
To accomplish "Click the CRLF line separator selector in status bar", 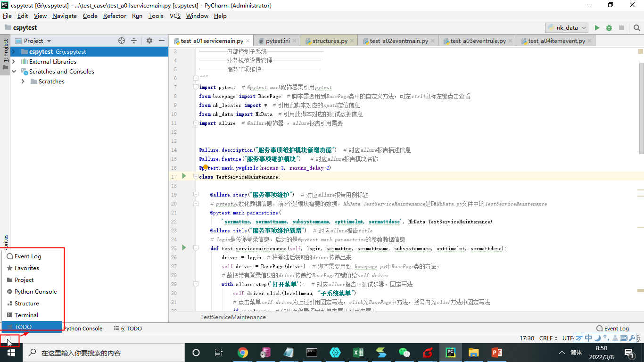I will pyautogui.click(x=548, y=338).
